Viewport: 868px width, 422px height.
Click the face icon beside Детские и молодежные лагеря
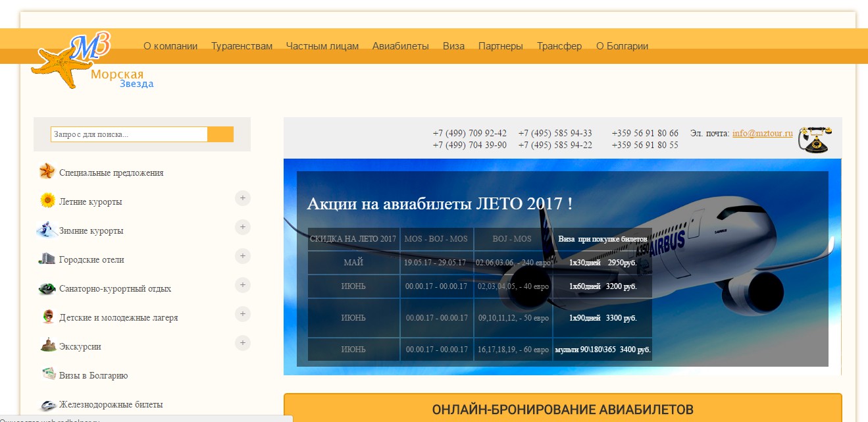tap(48, 317)
